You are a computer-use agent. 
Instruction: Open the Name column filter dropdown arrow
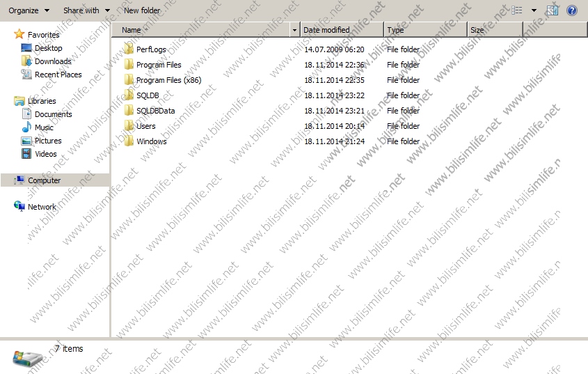pos(294,30)
